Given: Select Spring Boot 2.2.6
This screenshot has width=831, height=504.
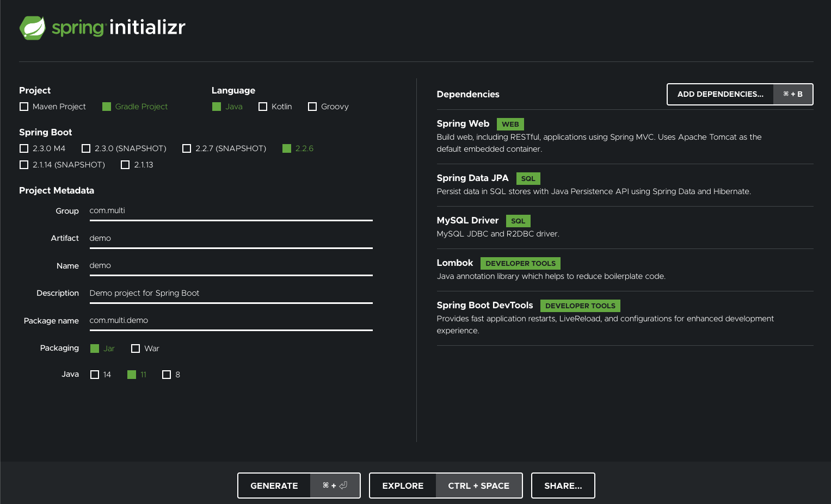Looking at the screenshot, I should point(298,148).
